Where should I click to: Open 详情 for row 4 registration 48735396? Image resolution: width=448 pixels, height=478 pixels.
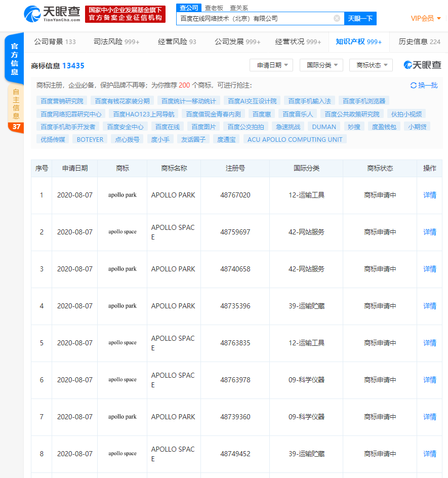click(430, 306)
